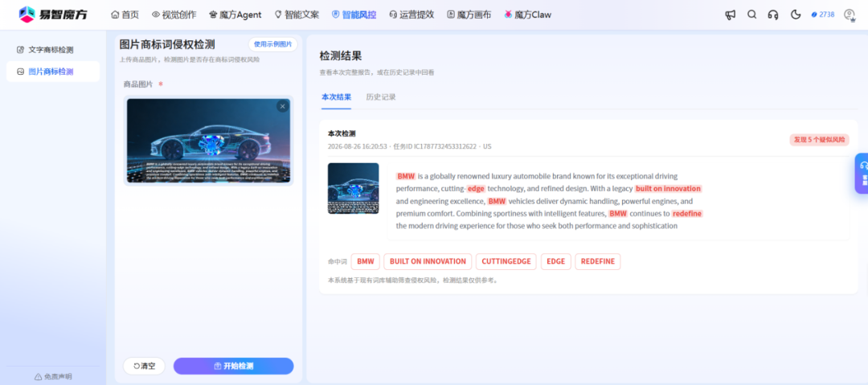Click the 文字商标检测 sidebar icon
Viewport: 868px width, 385px height.
point(20,50)
